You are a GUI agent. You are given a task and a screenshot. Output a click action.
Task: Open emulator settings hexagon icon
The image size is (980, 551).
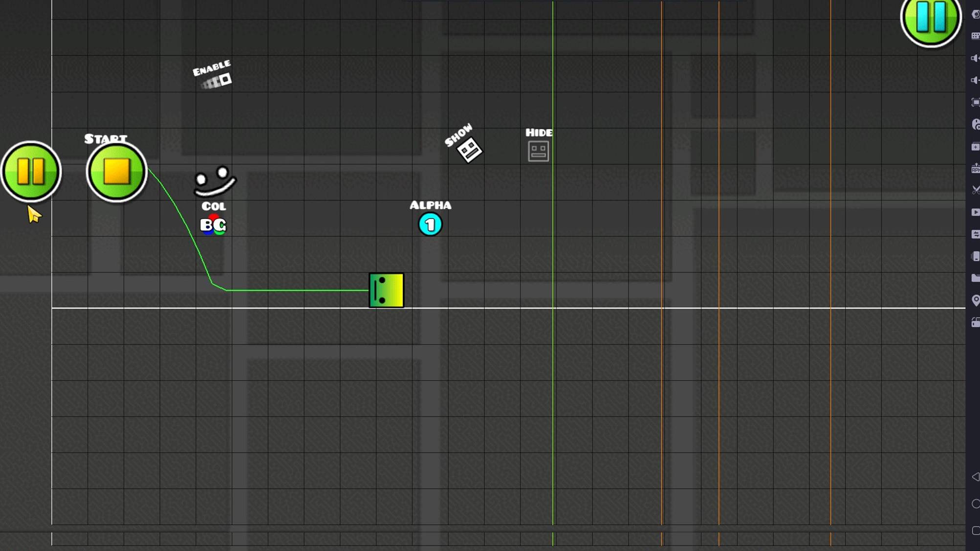975,14
